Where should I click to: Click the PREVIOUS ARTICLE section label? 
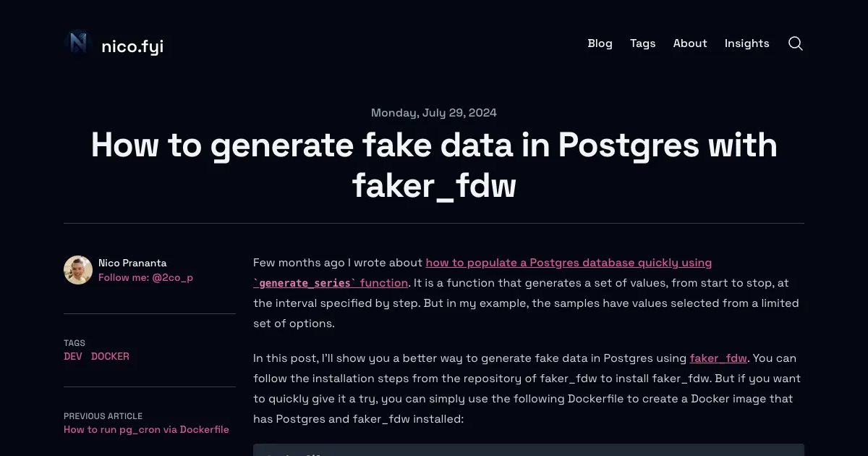click(103, 416)
